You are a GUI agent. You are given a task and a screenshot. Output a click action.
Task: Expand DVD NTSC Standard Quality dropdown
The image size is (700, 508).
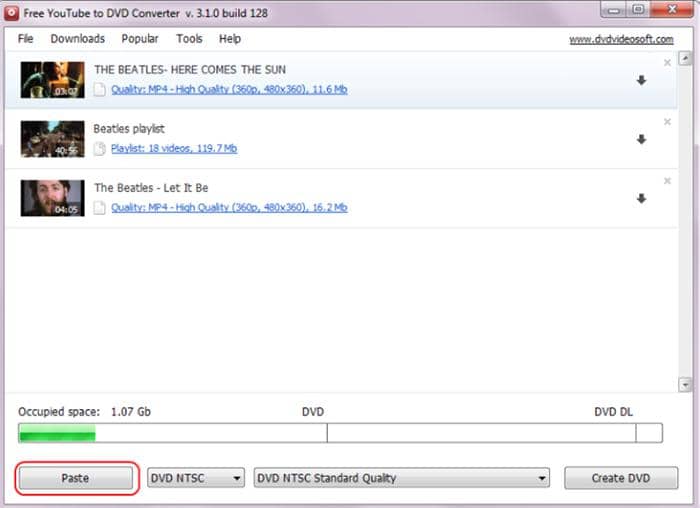pos(401,478)
